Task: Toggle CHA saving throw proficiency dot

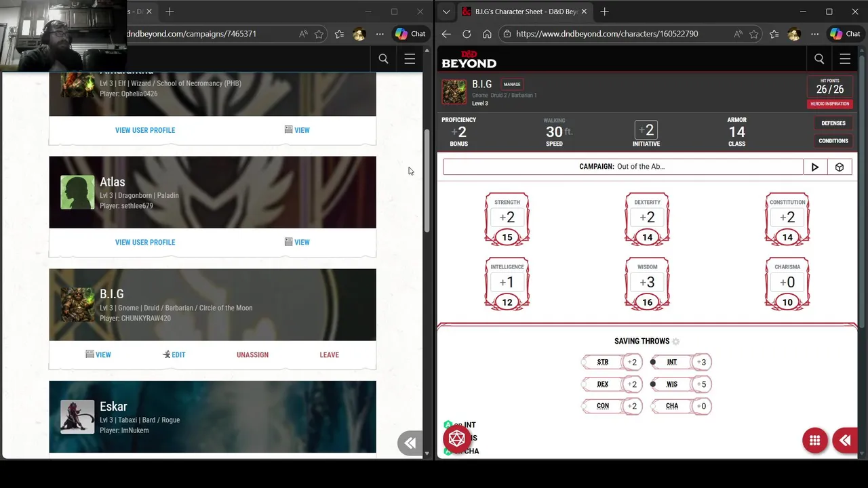Action: (654, 406)
